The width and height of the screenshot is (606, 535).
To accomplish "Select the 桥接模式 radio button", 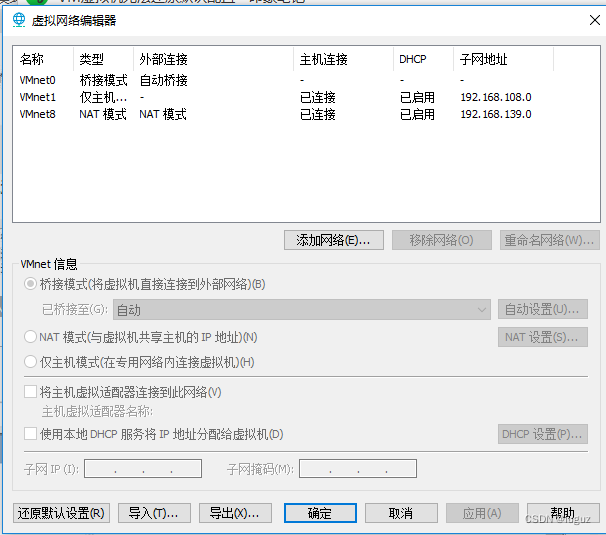I will [x=30, y=284].
